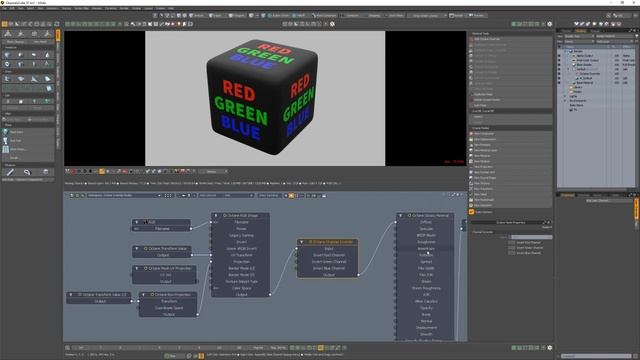This screenshot has height=360, width=640.
Task: Open the Action Center options
Action: coord(278,16)
